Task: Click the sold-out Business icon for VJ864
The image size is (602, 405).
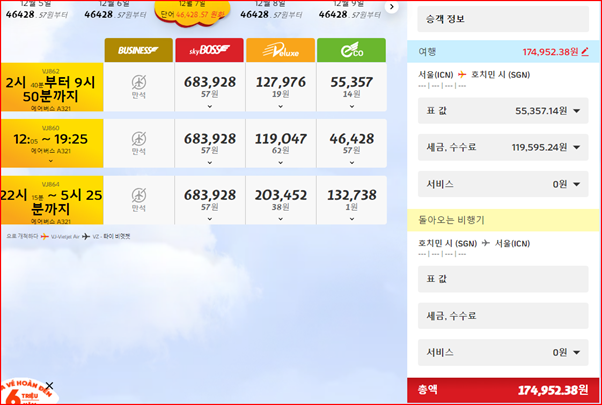Action: point(139,195)
